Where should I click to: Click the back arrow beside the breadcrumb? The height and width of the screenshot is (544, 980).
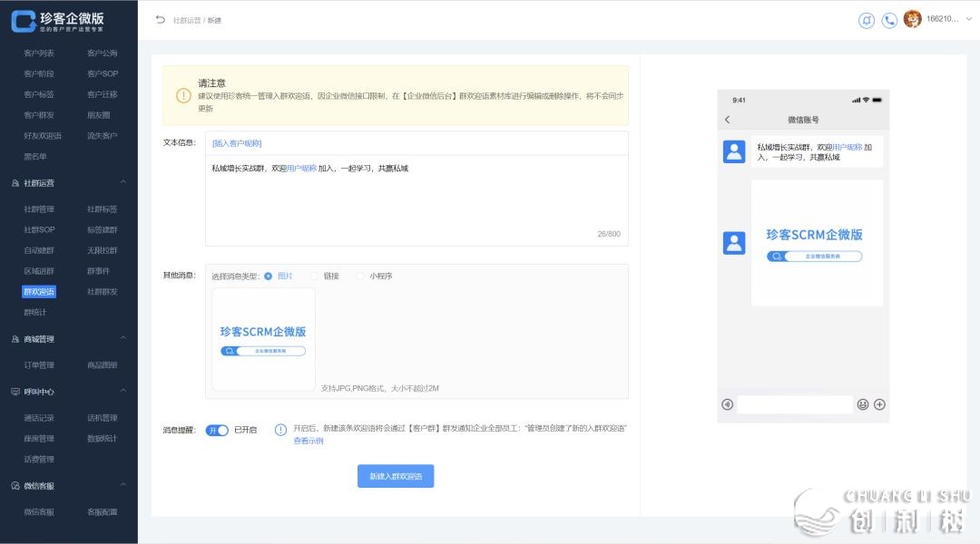[161, 20]
